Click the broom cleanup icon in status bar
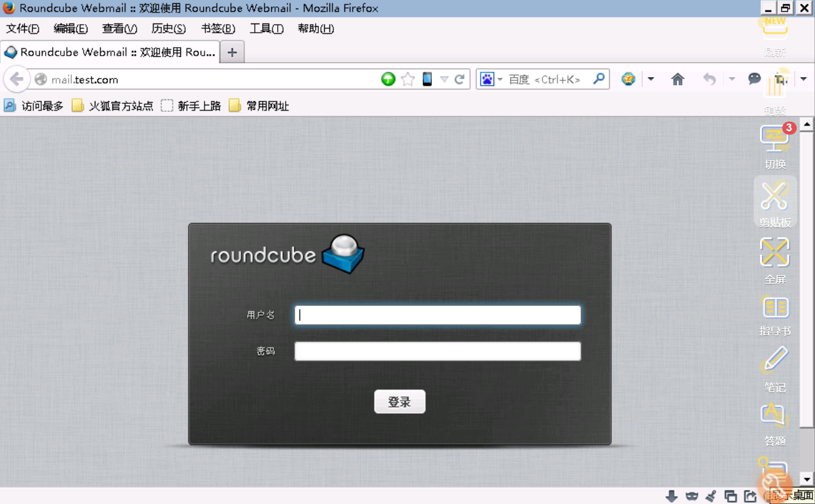Screen dimensions: 815x504 711,496
